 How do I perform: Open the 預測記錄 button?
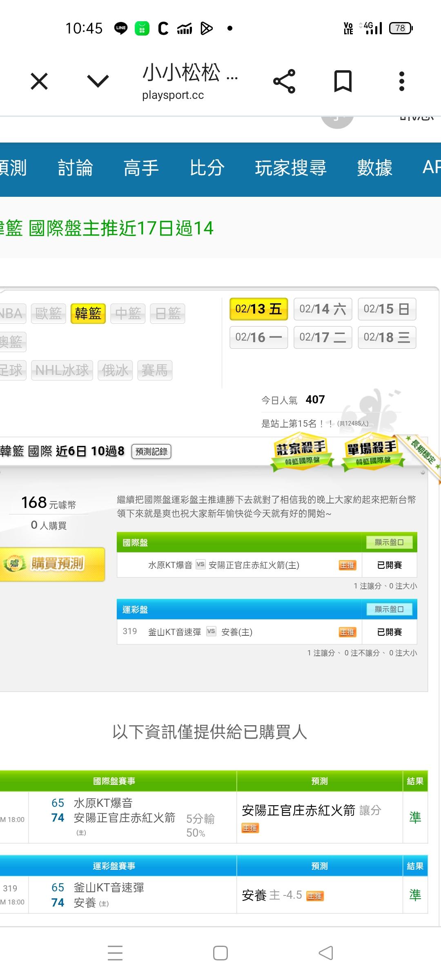(151, 452)
